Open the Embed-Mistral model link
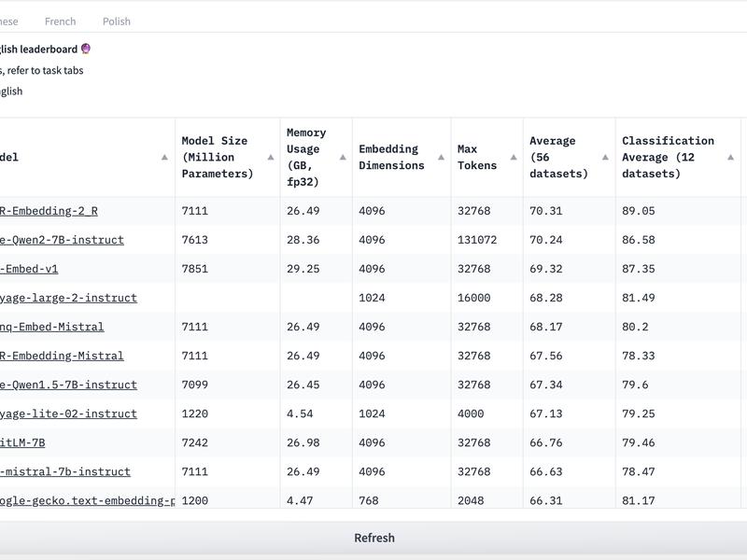This screenshot has width=747, height=560. (52, 328)
